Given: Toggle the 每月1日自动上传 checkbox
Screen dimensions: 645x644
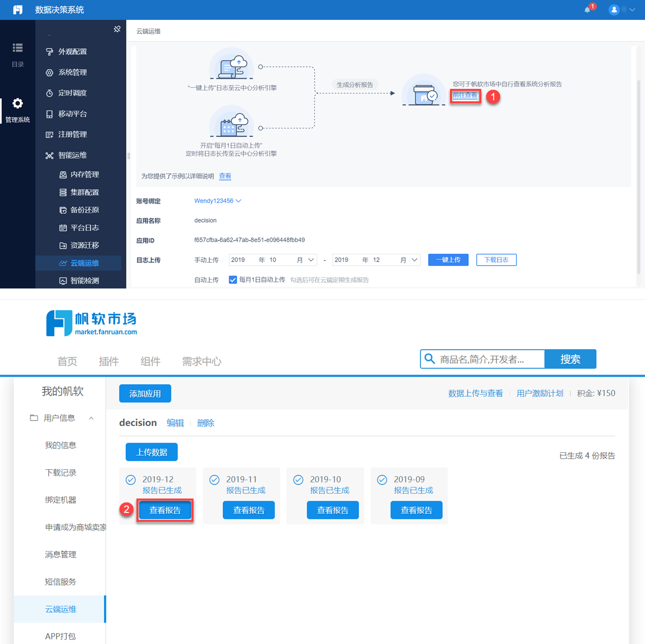Looking at the screenshot, I should (x=233, y=280).
